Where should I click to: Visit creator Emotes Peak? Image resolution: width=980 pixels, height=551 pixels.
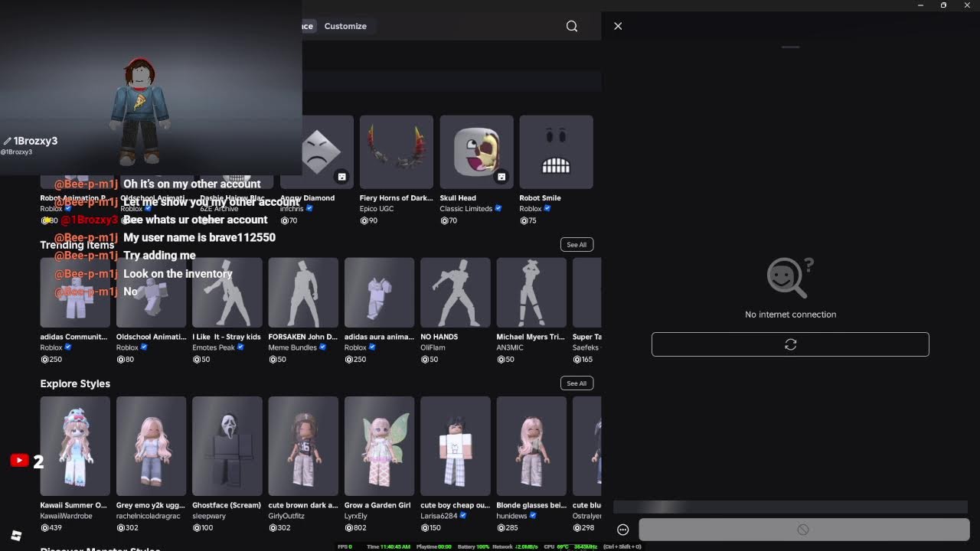point(214,347)
